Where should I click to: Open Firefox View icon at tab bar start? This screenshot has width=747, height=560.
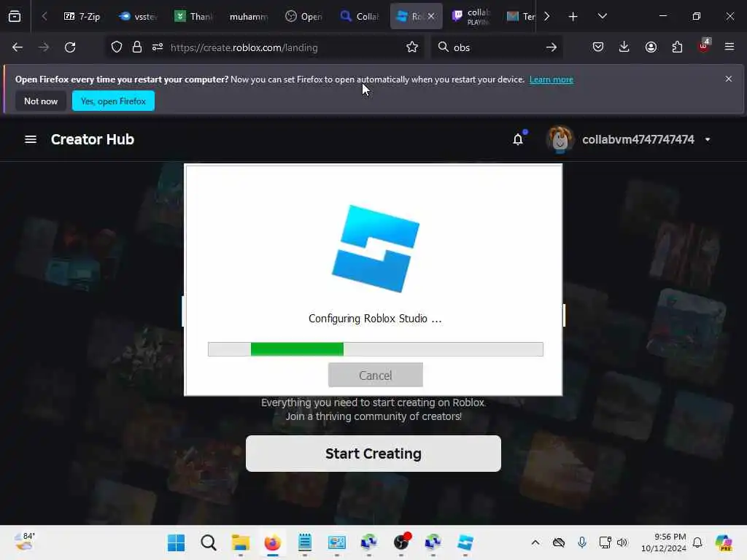pos(15,16)
